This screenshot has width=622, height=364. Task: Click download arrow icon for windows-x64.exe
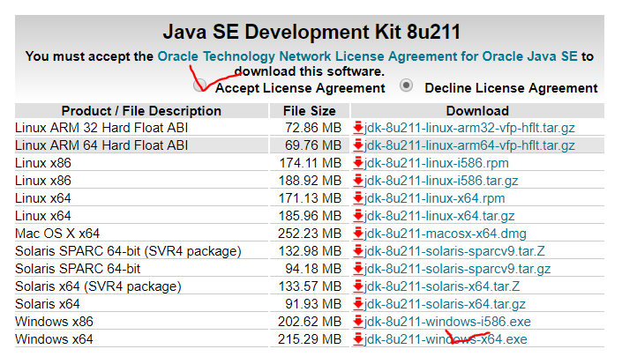(x=358, y=339)
